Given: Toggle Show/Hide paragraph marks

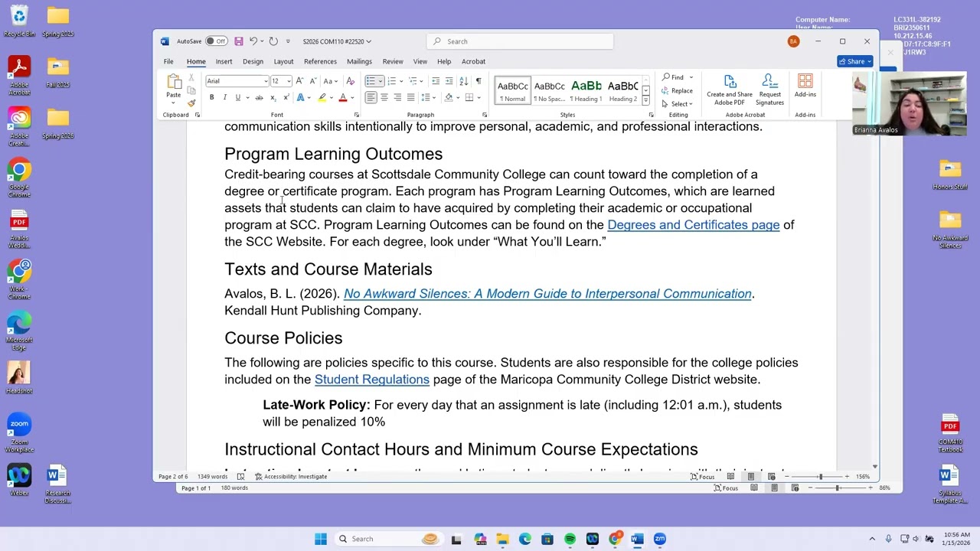Looking at the screenshot, I should coord(479,81).
